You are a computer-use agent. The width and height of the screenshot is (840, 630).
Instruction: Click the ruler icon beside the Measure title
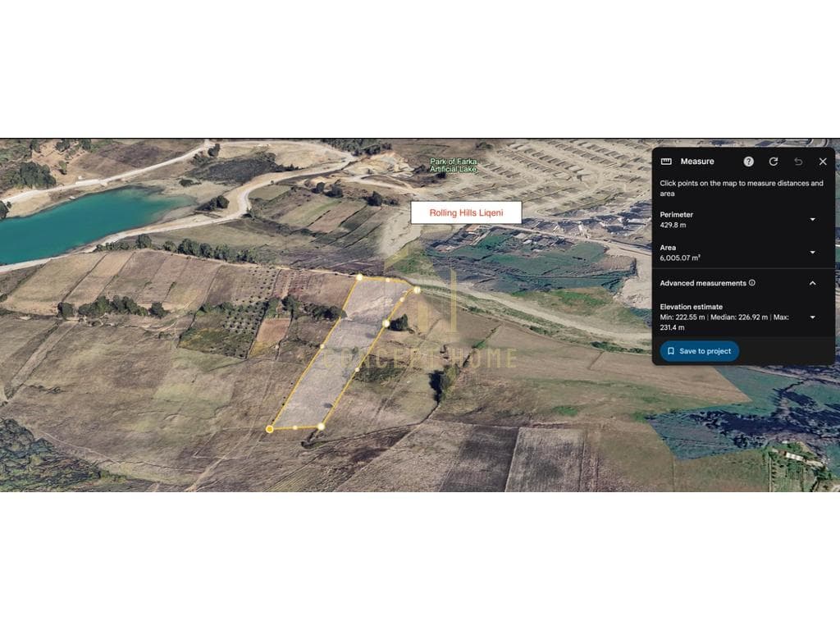pos(666,162)
